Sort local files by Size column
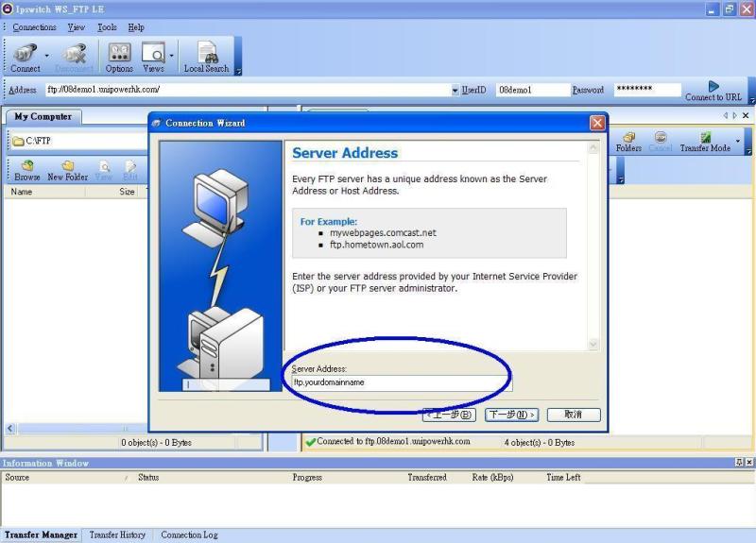This screenshot has height=543, width=756. point(112,192)
